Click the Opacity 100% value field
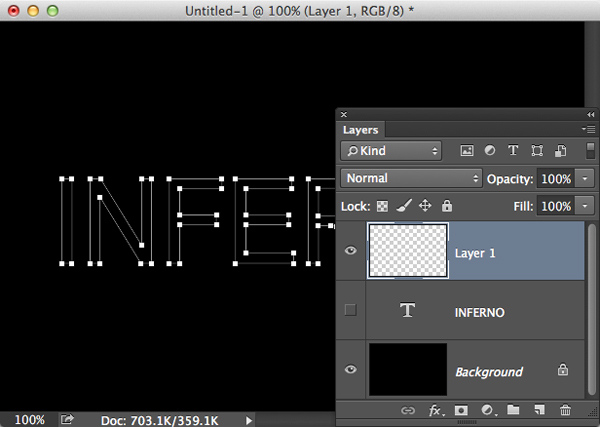Screen dimensions: 600x427 pyautogui.click(x=556, y=179)
